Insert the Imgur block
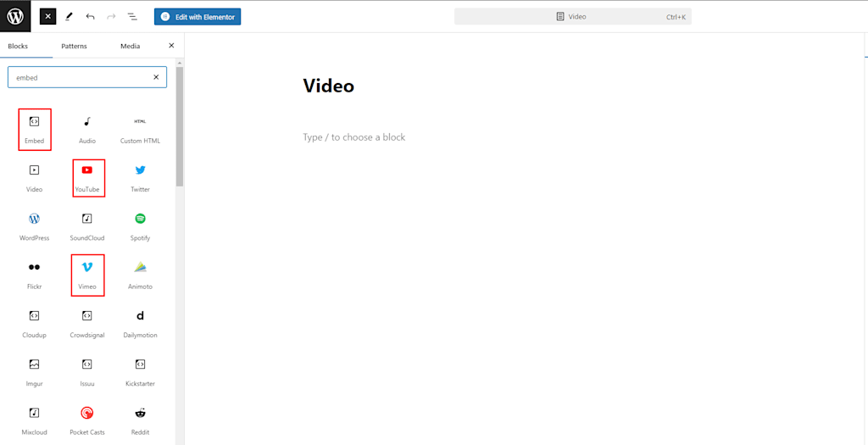868x445 pixels. click(x=34, y=372)
